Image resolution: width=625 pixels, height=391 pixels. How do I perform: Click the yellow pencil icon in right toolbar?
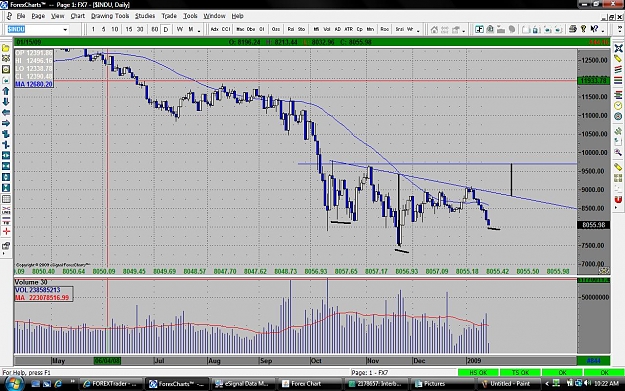618,59
